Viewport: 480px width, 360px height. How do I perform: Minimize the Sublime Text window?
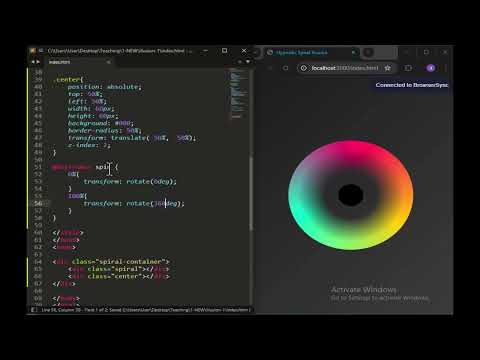(205, 51)
